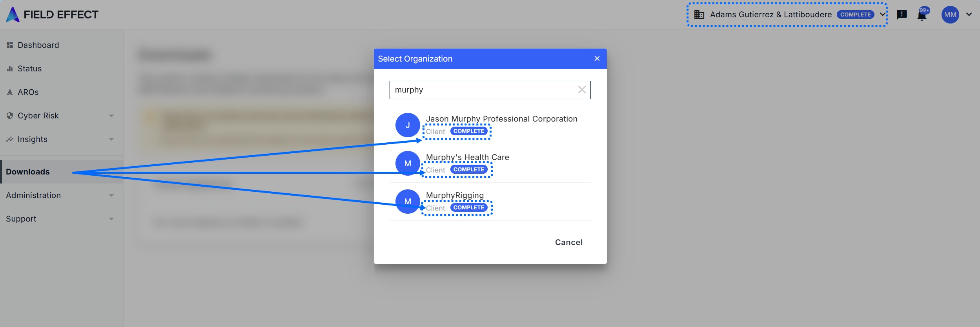Image resolution: width=980 pixels, height=327 pixels.
Task: Cancel the organization selection
Action: [x=569, y=242]
